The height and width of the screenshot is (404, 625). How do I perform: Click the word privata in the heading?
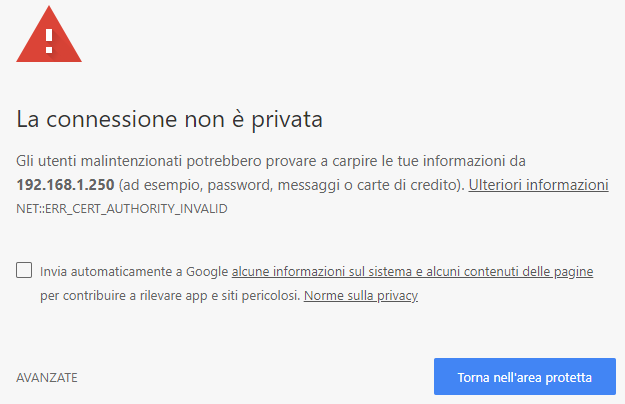(286, 121)
